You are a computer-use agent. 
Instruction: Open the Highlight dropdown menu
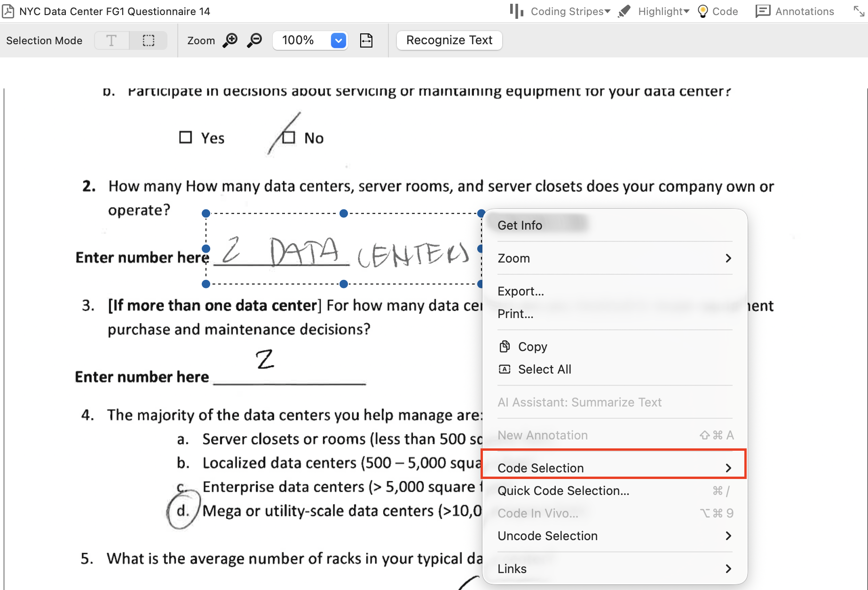click(x=663, y=11)
